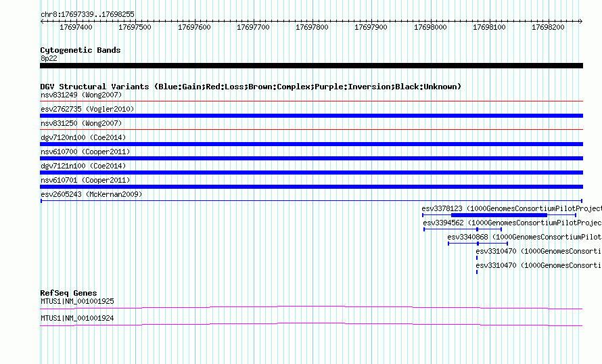602x364 pixels.
Task: Click the thin blue line under esv2605243
Action: click(311, 201)
